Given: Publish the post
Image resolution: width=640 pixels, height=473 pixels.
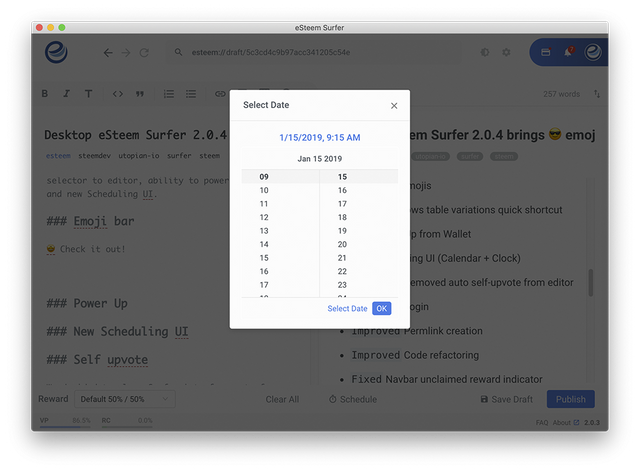Looking at the screenshot, I should tap(571, 399).
